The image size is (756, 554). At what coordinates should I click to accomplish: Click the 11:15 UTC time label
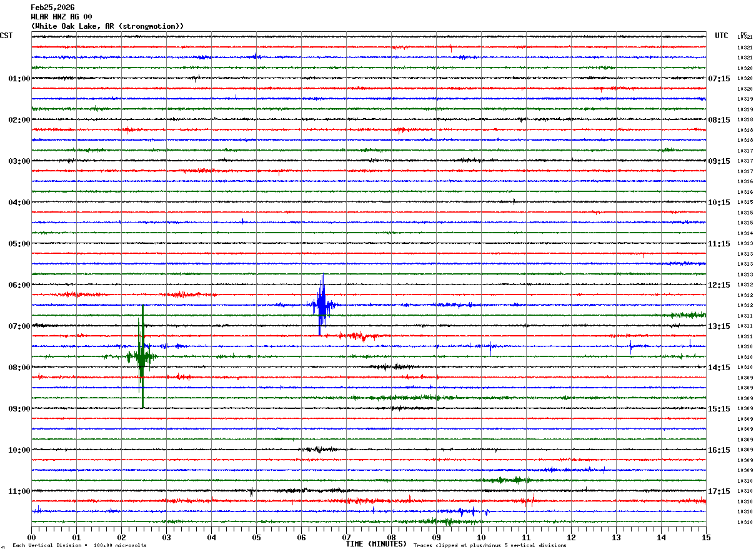point(719,244)
